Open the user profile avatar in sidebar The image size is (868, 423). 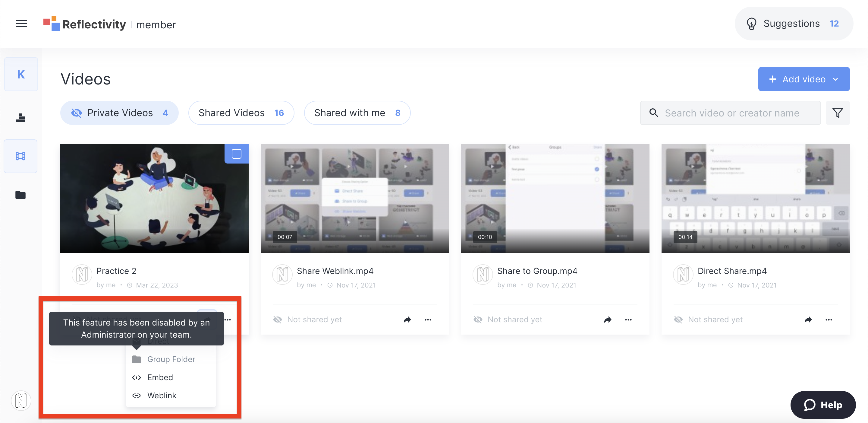(x=21, y=400)
